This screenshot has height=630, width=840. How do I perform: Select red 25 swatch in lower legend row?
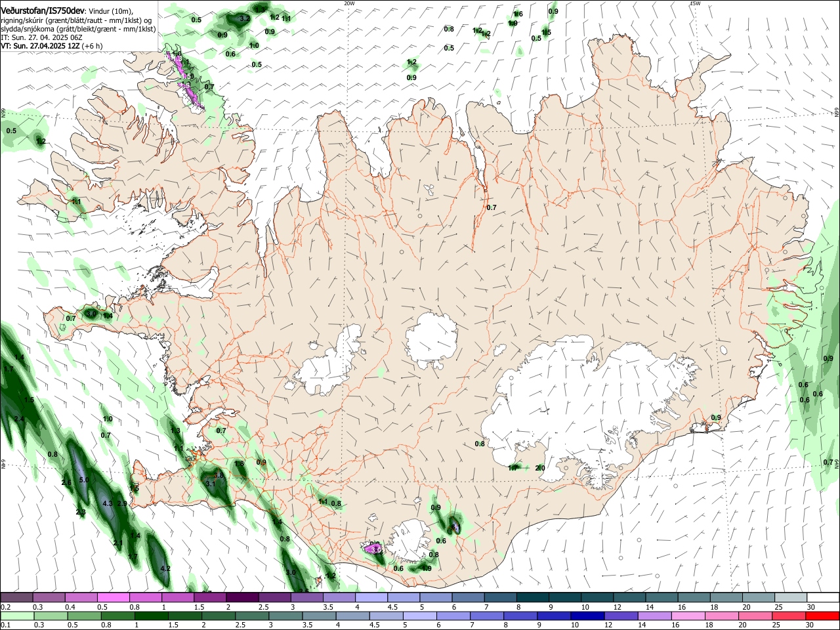pyautogui.click(x=788, y=616)
